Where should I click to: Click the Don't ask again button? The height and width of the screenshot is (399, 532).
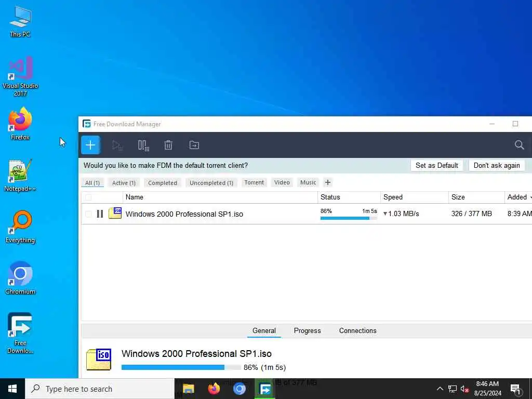click(x=497, y=166)
